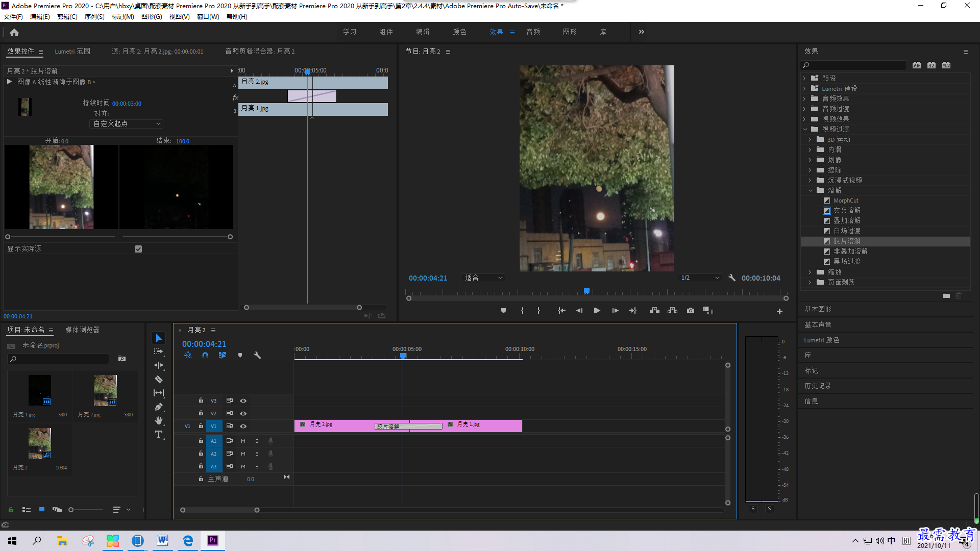Toggle V2 track output eye
Viewport: 980px width, 551px height.
(x=243, y=414)
